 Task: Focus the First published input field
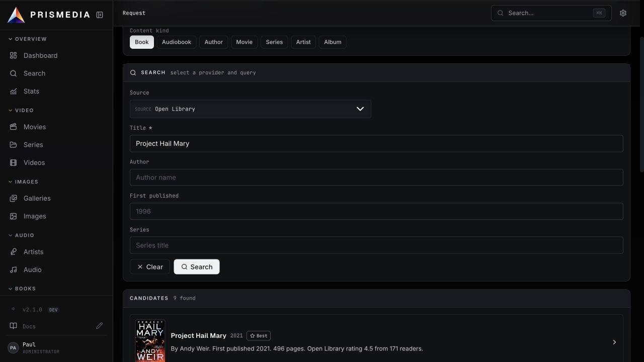tap(376, 211)
